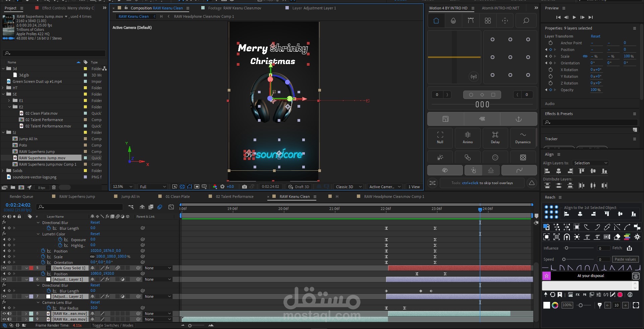The image size is (644, 329).
Task: Open Motion 4 home tab icon
Action: (x=436, y=21)
